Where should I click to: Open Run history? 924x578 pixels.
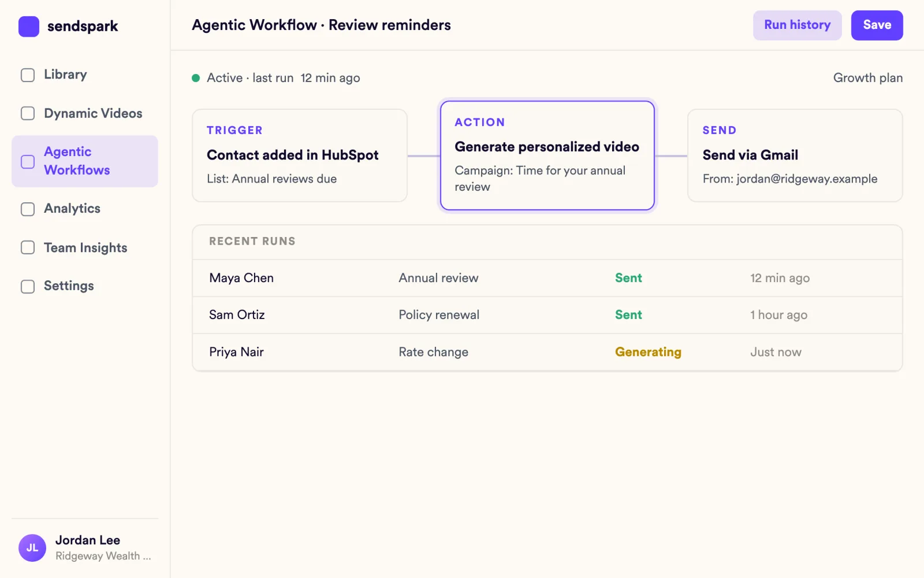coord(797,25)
